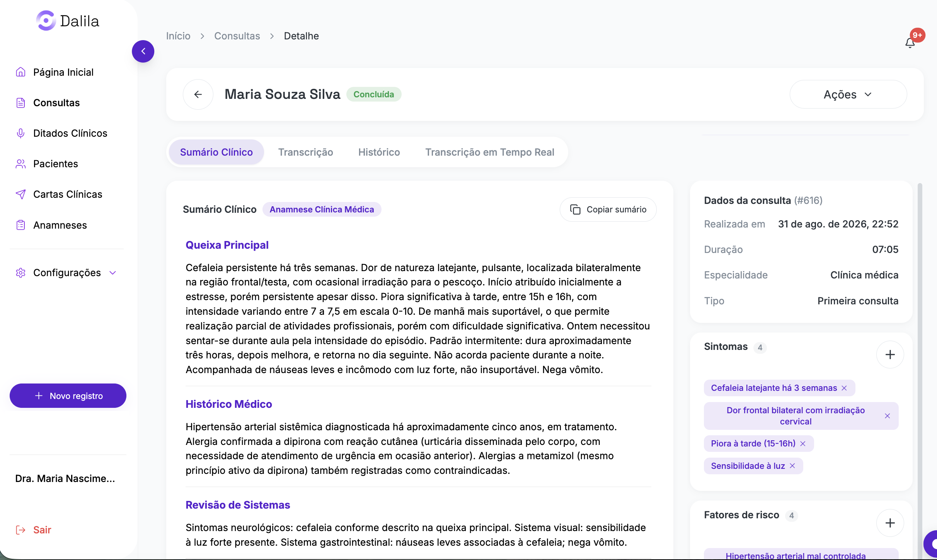The width and height of the screenshot is (937, 560).
Task: Click the Novo registro button
Action: tap(68, 396)
